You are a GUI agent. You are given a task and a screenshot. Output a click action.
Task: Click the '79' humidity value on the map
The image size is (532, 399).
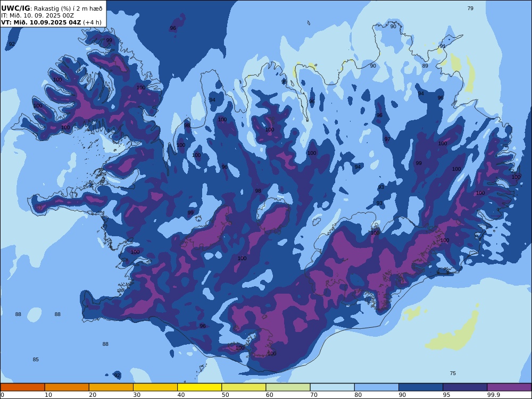click(x=470, y=8)
